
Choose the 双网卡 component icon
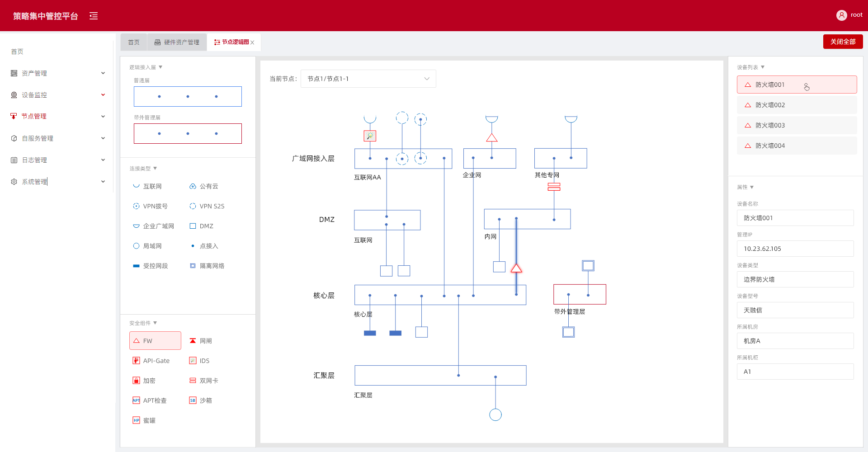pos(193,381)
